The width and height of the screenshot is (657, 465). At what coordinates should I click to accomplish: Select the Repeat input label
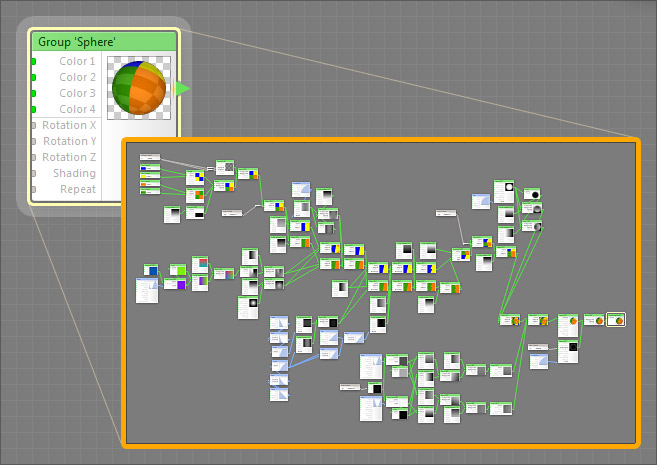pos(78,190)
